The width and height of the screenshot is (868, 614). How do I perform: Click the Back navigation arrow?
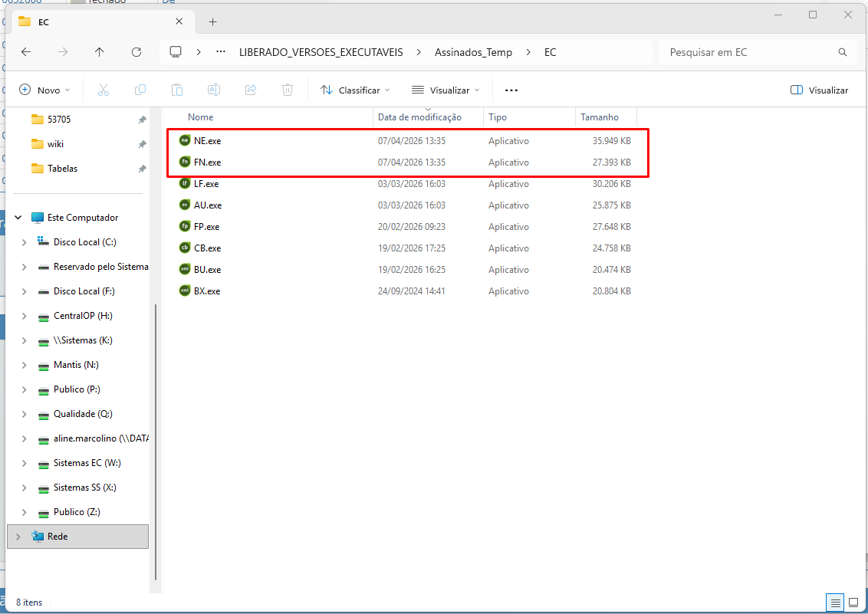pos(26,52)
